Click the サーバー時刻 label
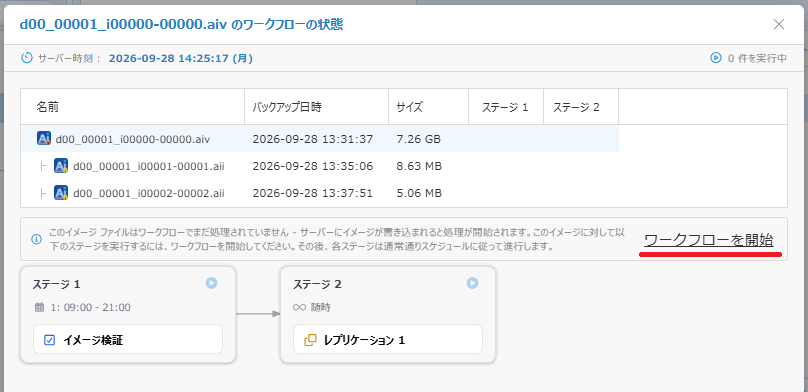Viewport: 808px width, 392px height. (70, 58)
